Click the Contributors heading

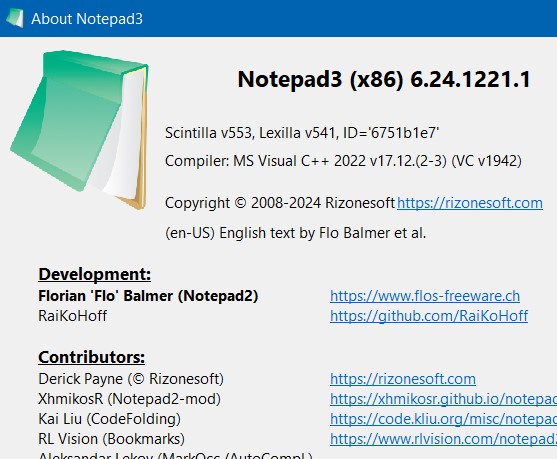[x=92, y=357]
